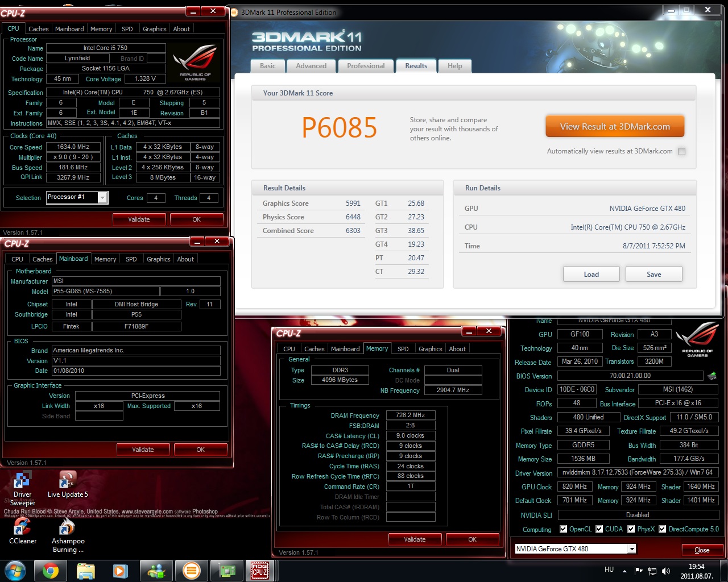Open Driver Sweeper desktop shortcut
The width and height of the screenshot is (728, 582).
click(x=22, y=489)
